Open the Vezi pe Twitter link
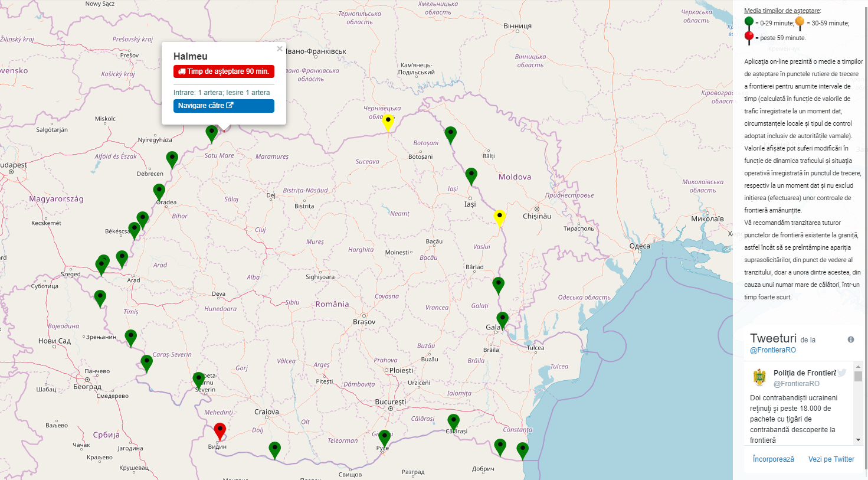The image size is (868, 480). tap(831, 459)
